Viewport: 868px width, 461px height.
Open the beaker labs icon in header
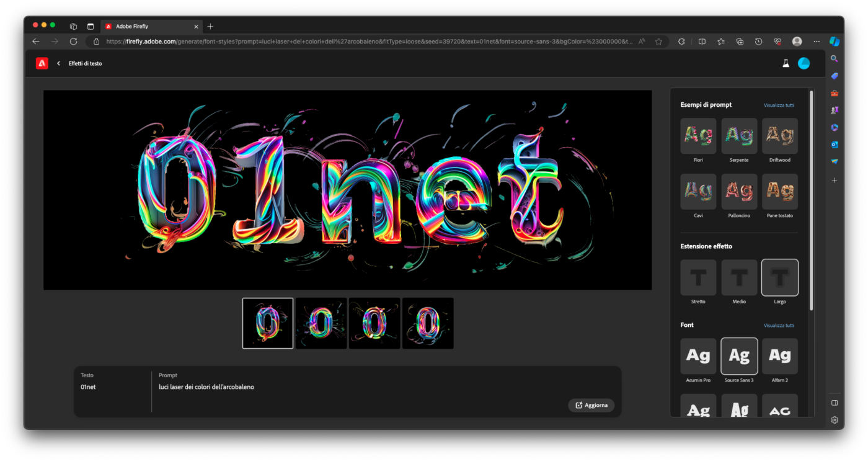pyautogui.click(x=786, y=63)
